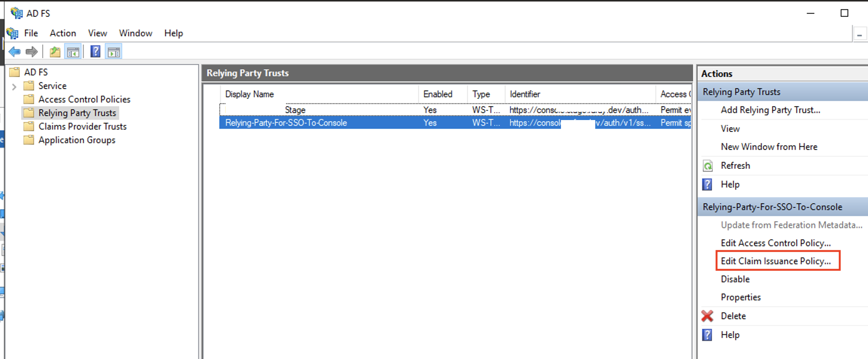
Task: Click the green Refresh icon in Actions
Action: point(708,166)
